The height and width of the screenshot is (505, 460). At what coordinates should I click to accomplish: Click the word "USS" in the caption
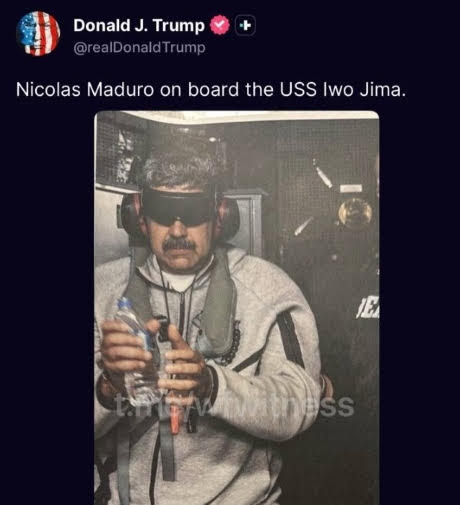[x=298, y=90]
